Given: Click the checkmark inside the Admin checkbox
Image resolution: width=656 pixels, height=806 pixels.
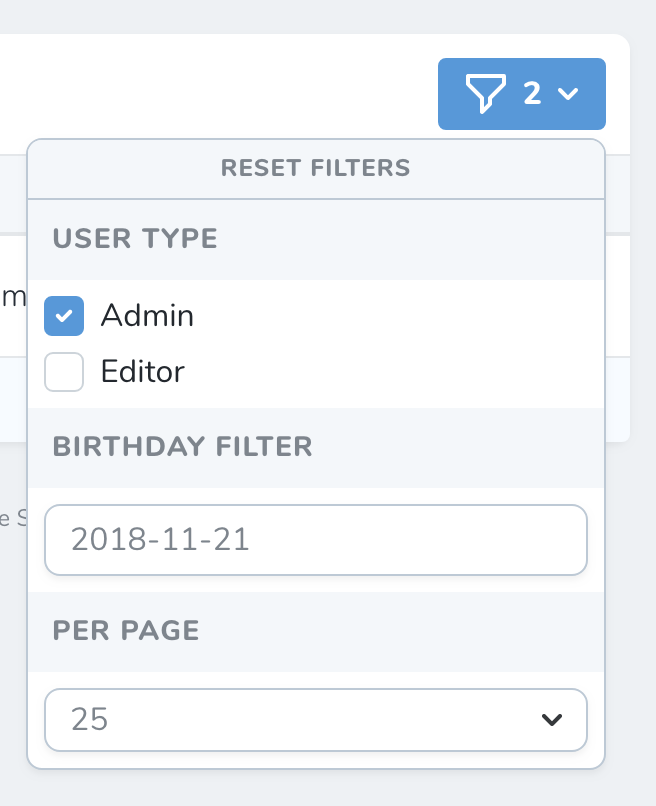Looking at the screenshot, I should [x=64, y=315].
